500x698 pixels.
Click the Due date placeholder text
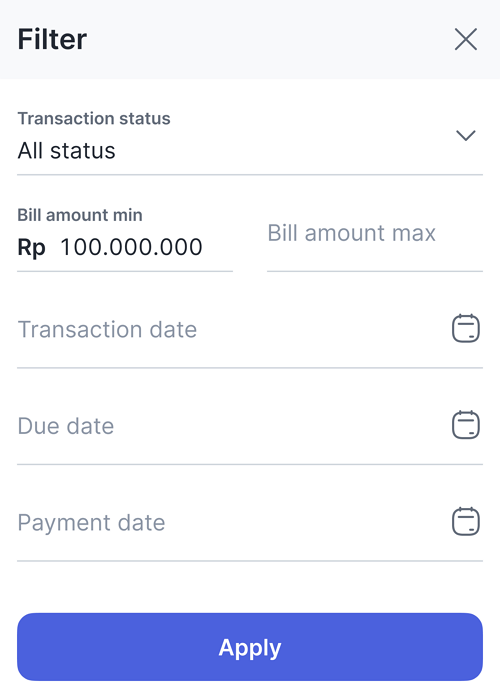(65, 426)
